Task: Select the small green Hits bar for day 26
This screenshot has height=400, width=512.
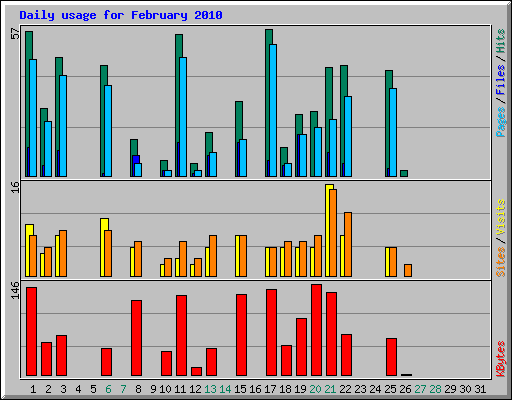Action: pyautogui.click(x=404, y=174)
